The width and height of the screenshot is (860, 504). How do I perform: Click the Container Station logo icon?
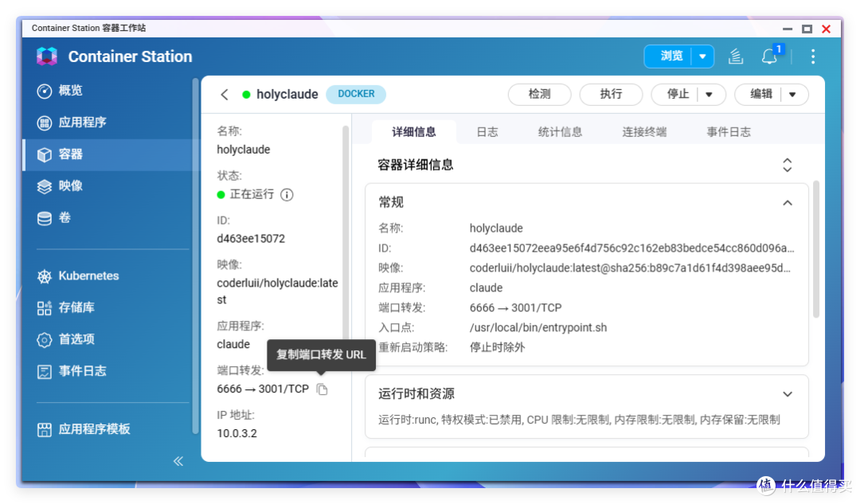(x=47, y=57)
